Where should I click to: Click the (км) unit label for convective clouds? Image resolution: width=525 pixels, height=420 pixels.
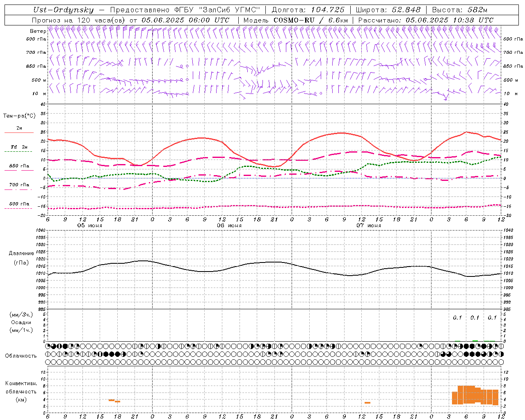tap(21, 399)
